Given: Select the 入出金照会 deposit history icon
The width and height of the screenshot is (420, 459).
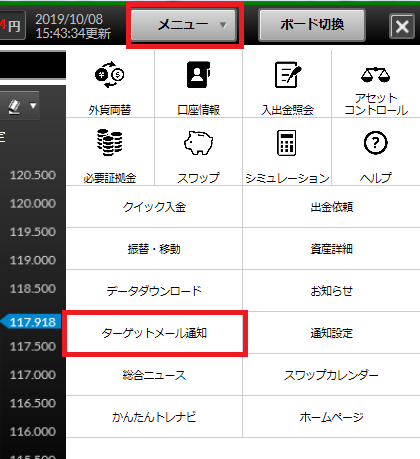Looking at the screenshot, I should click(287, 75).
